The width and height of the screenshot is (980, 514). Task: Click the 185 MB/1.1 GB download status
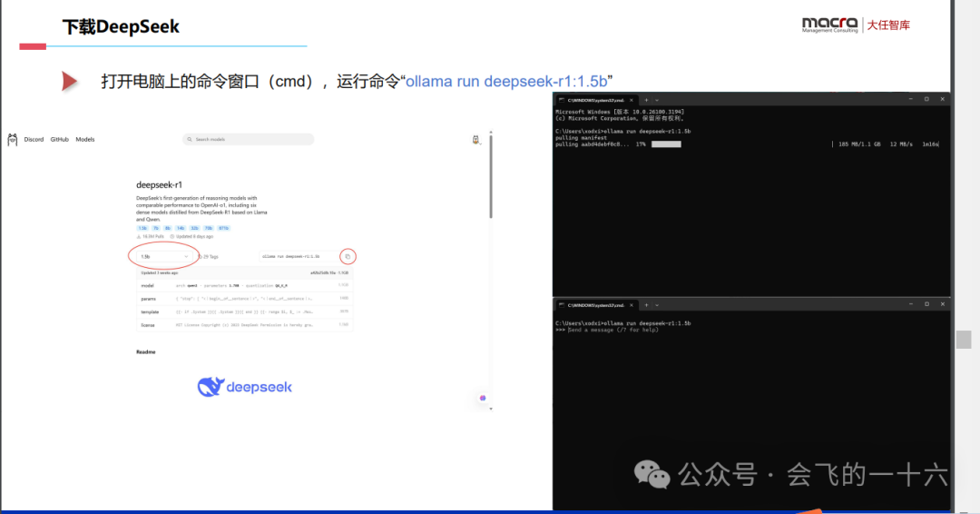tap(859, 144)
